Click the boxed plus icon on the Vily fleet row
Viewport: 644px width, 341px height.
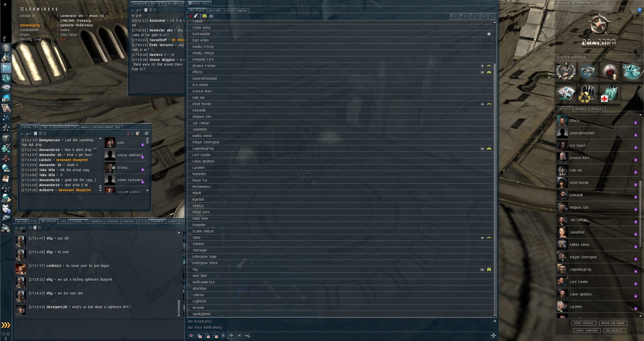coord(482,270)
